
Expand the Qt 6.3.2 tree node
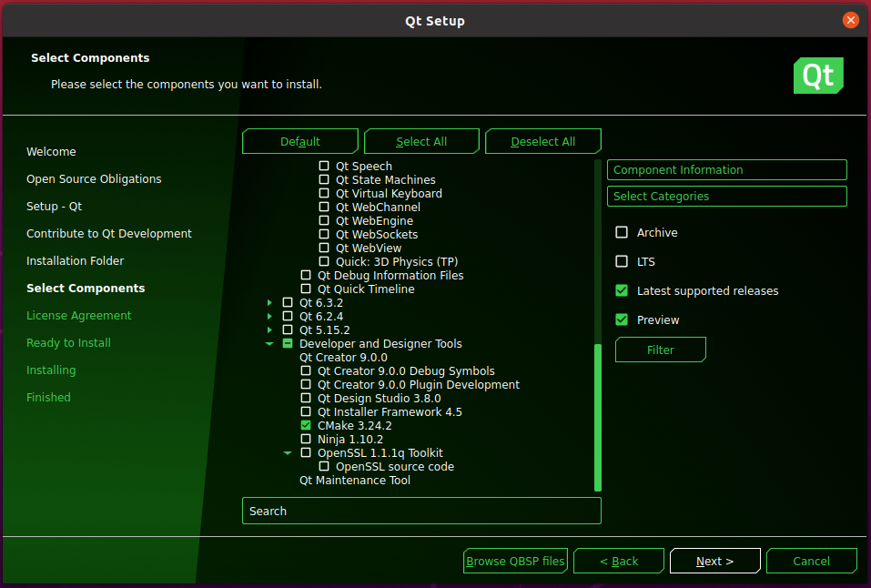[269, 302]
